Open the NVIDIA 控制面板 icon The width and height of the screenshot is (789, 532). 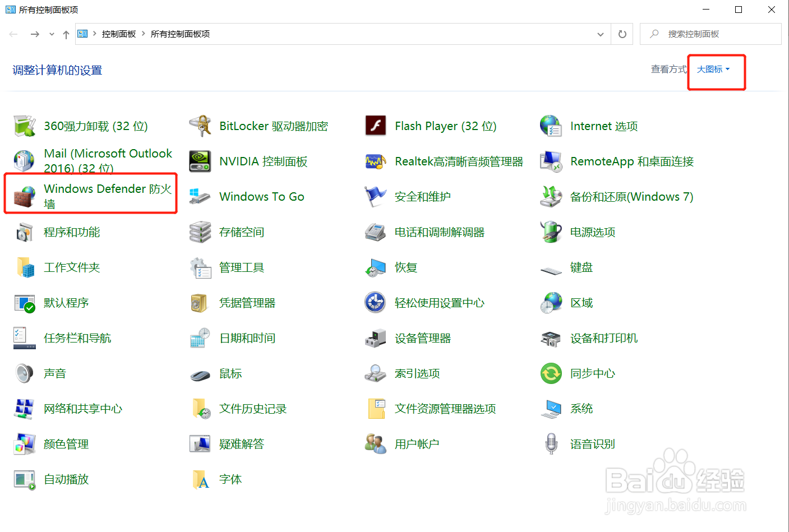coord(200,161)
